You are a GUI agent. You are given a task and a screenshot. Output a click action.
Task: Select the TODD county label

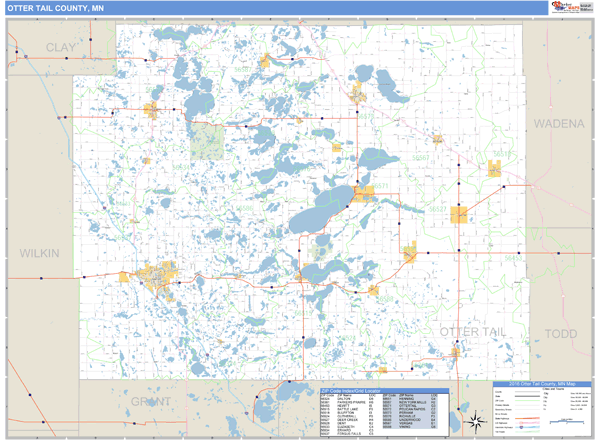tap(562, 333)
